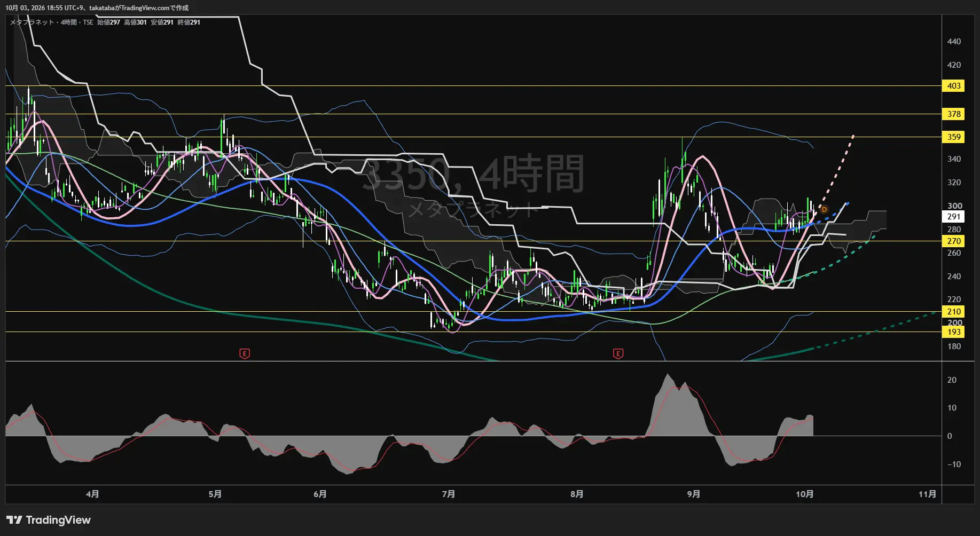Select the 193 yellow price label
This screenshot has width=980, height=536.
pyautogui.click(x=954, y=332)
